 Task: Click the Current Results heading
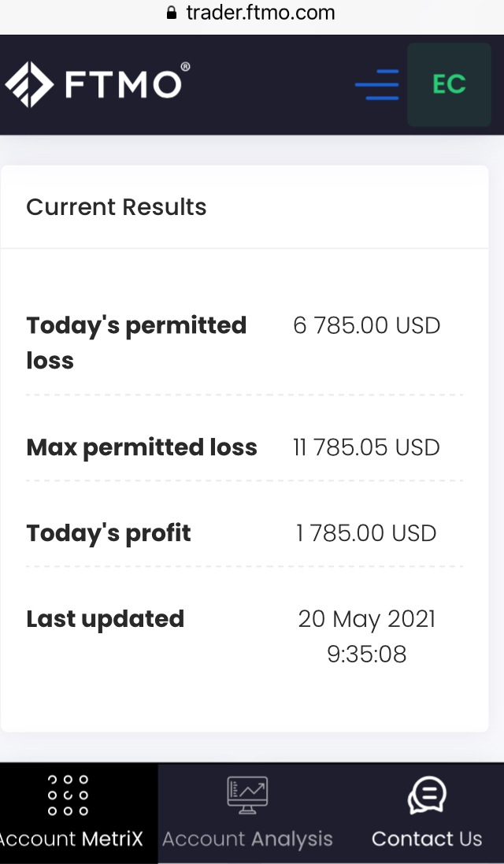pyautogui.click(x=117, y=207)
